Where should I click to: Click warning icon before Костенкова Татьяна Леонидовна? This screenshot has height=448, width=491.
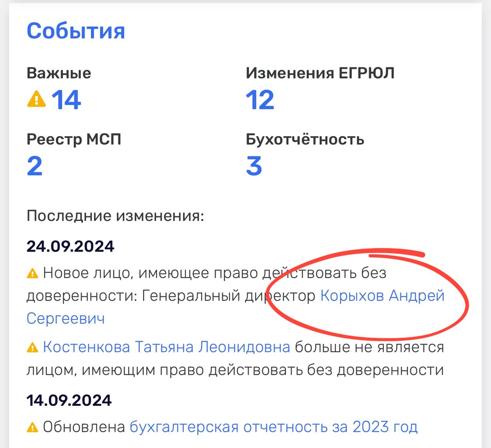point(33,348)
